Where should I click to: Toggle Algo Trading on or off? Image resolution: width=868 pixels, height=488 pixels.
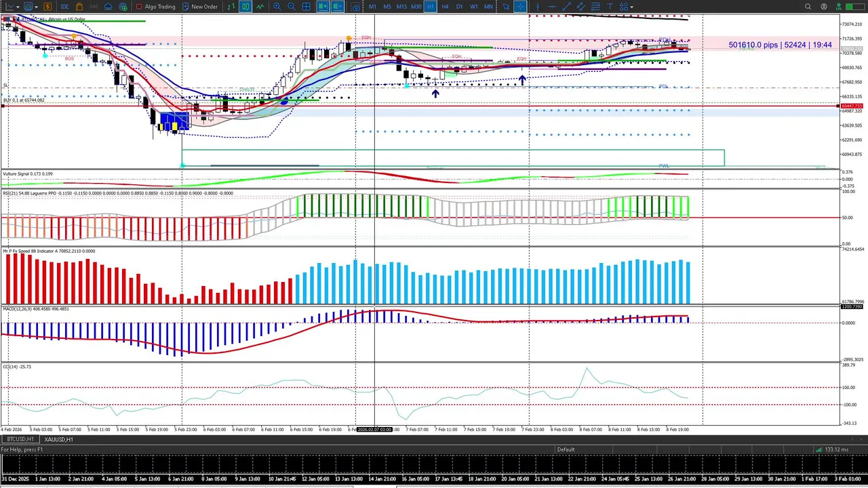(x=155, y=7)
